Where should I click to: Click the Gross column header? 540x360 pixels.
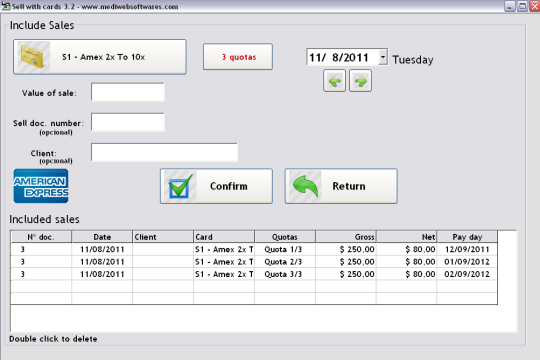click(x=346, y=237)
